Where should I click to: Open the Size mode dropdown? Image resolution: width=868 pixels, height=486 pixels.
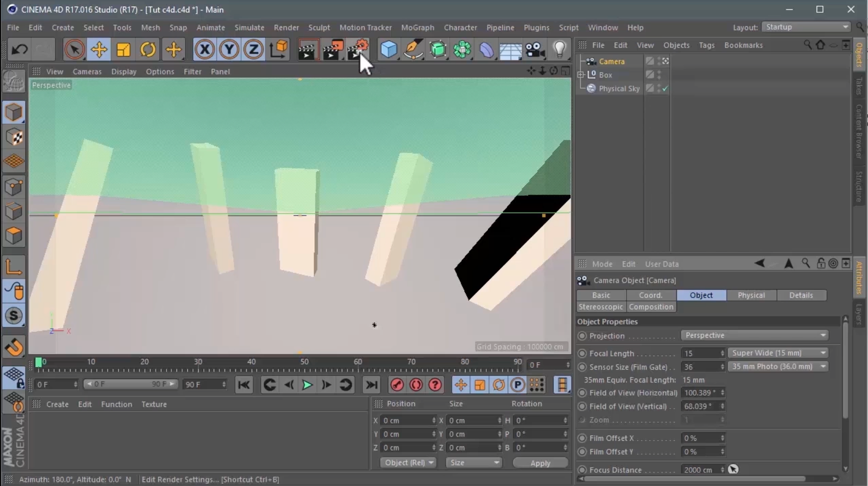(474, 462)
